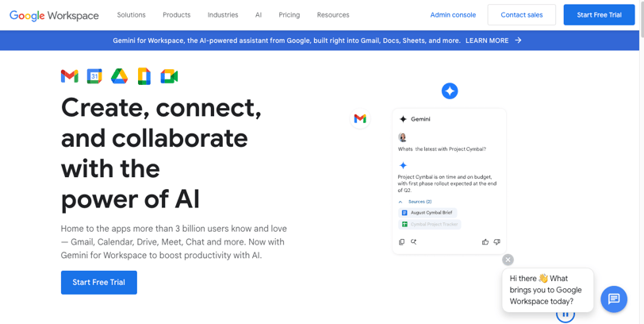
Task: Click the Google Drive icon
Action: 119,76
